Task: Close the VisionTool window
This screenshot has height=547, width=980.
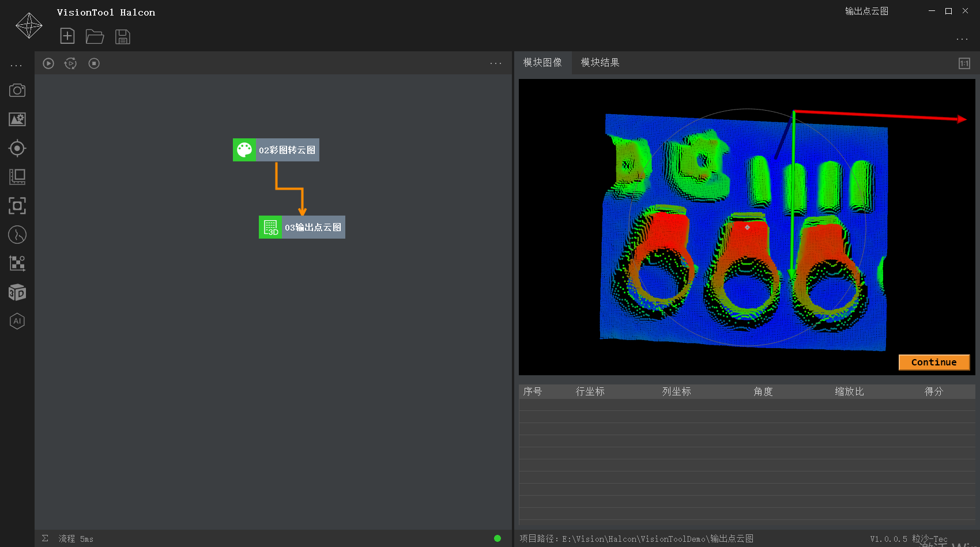Action: pyautogui.click(x=965, y=11)
